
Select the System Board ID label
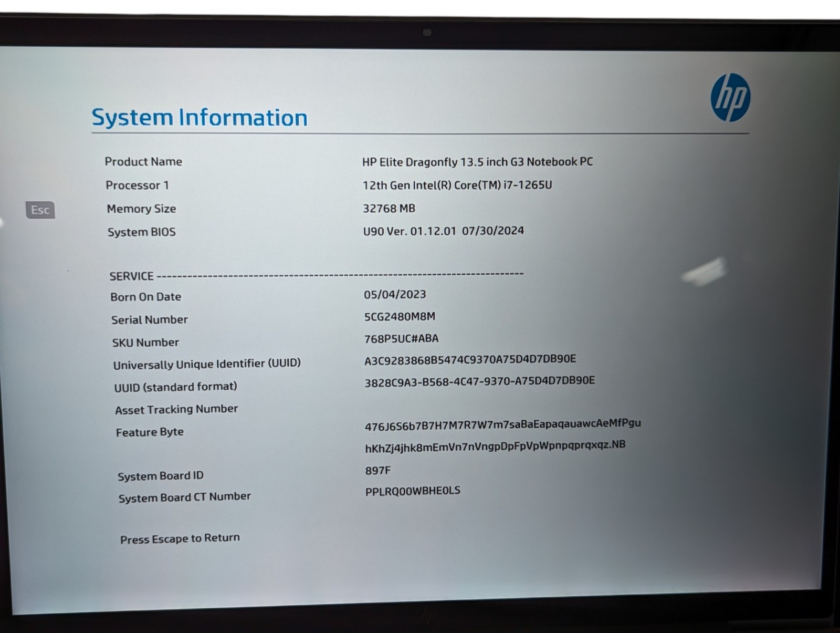tap(160, 476)
